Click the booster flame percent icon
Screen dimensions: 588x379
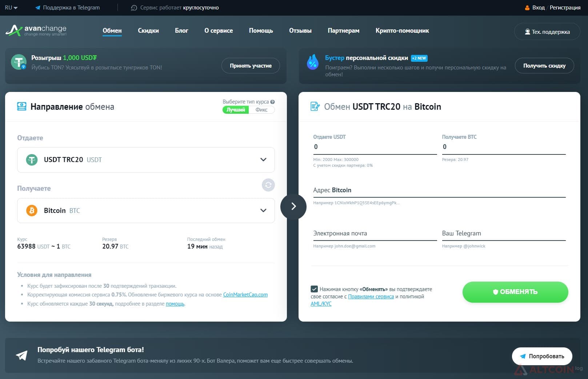pos(312,62)
